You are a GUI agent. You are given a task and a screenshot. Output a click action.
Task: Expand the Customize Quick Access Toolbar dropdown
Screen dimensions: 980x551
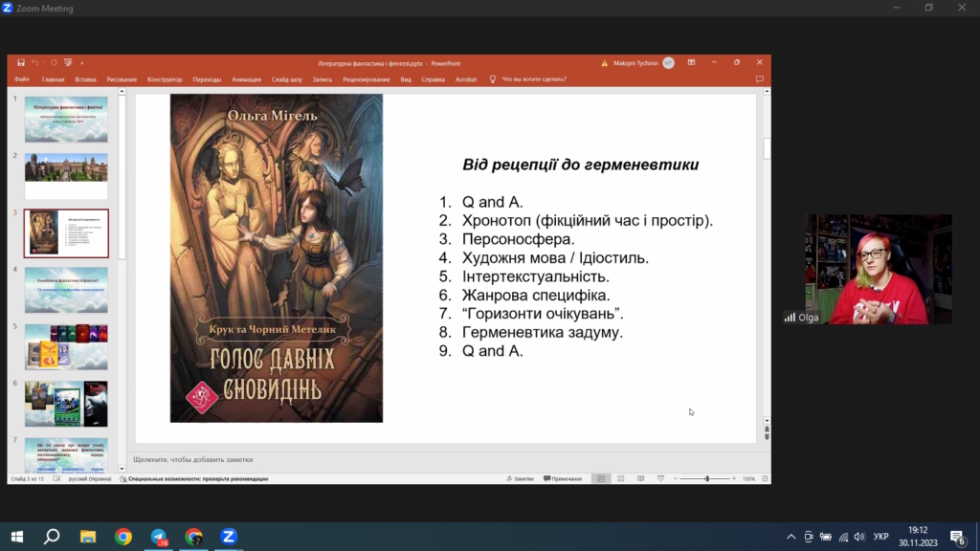(x=82, y=63)
